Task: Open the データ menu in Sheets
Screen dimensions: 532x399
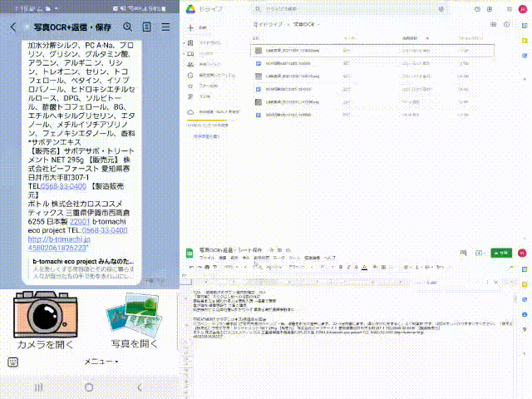Action: (279, 258)
